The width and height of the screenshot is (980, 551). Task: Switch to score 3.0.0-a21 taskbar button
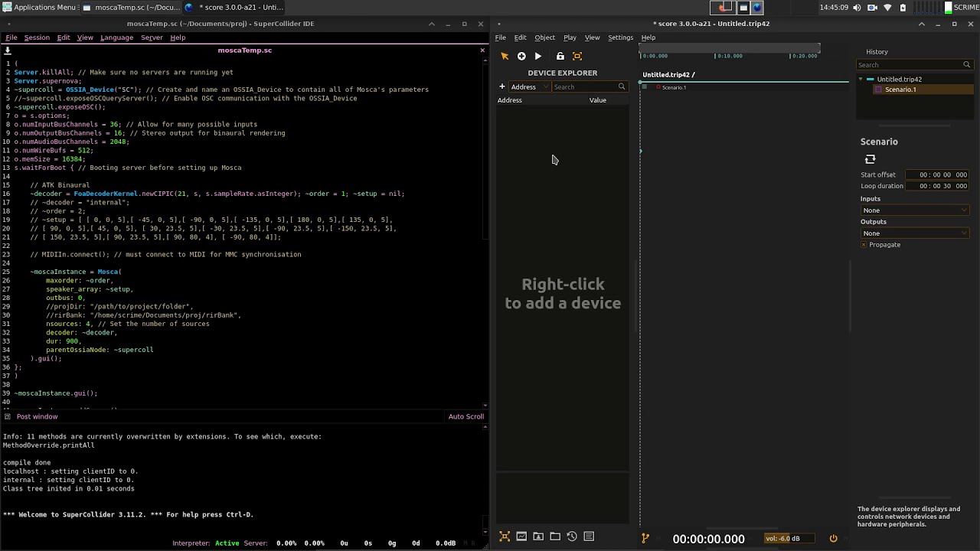pos(234,8)
